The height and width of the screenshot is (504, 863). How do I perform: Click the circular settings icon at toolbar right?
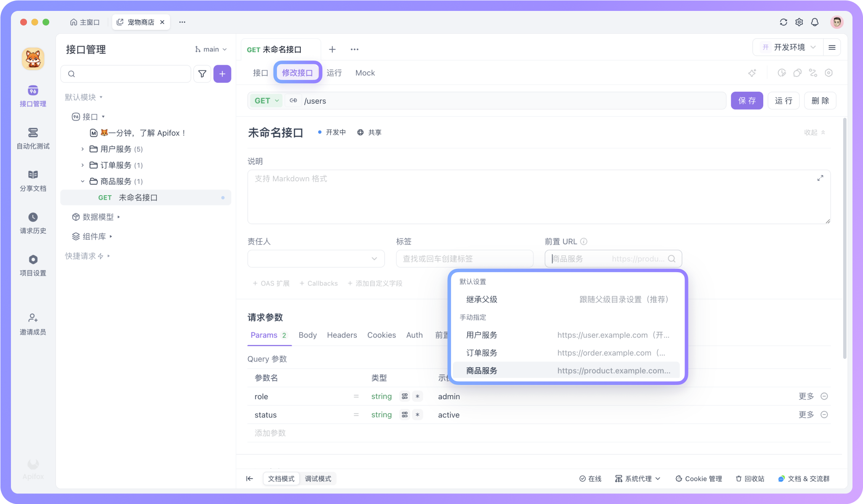[x=828, y=73]
